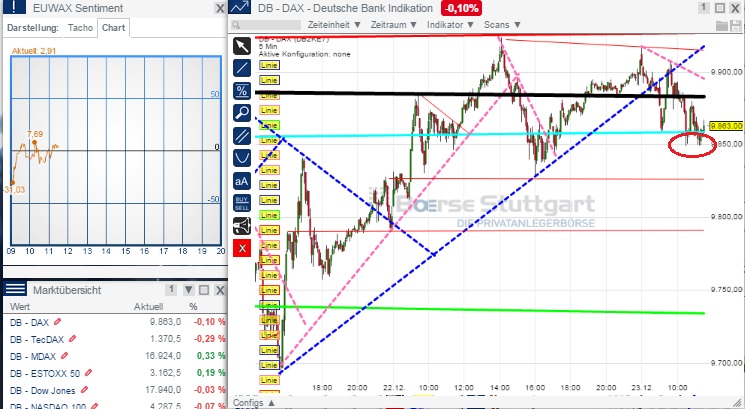Image resolution: width=745 pixels, height=409 pixels.
Task: Select the arrow pointer tool
Action: (x=242, y=46)
